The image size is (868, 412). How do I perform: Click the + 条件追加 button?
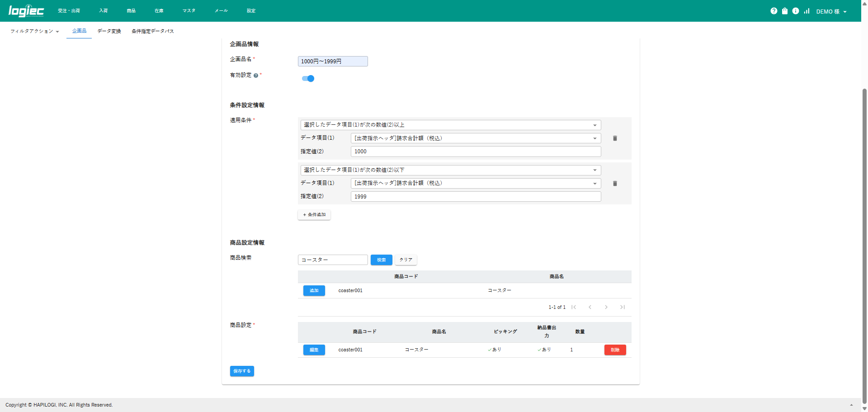314,215
